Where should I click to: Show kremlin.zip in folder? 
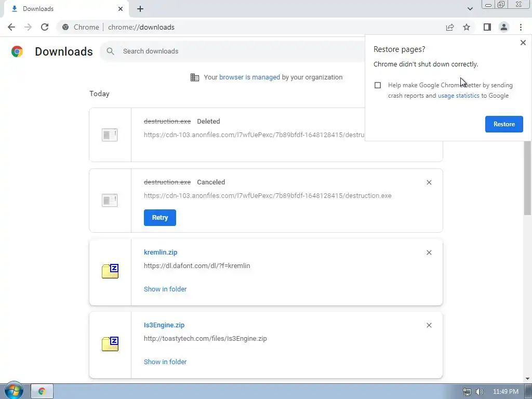coord(165,289)
